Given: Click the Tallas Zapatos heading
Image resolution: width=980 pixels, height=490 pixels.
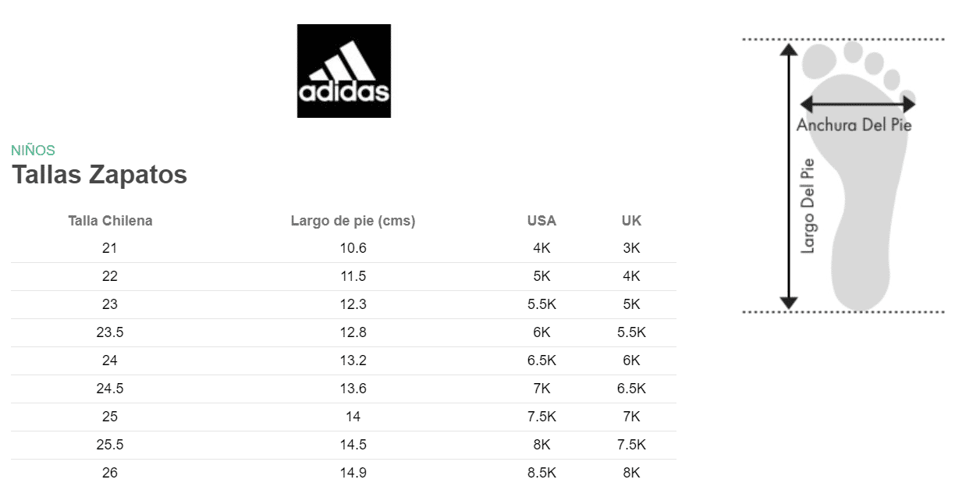Looking at the screenshot, I should (99, 175).
